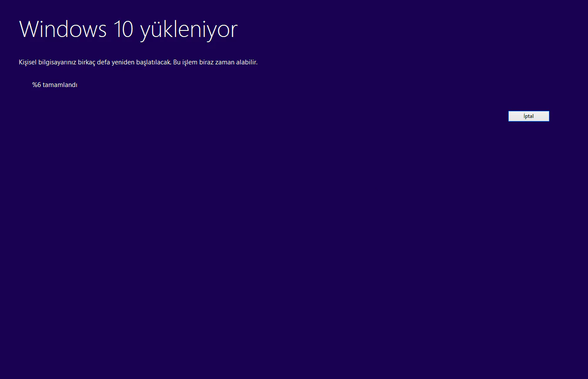Click the '%6 tamamlandı' progress text
Screen dimensions: 588x379
pos(55,85)
